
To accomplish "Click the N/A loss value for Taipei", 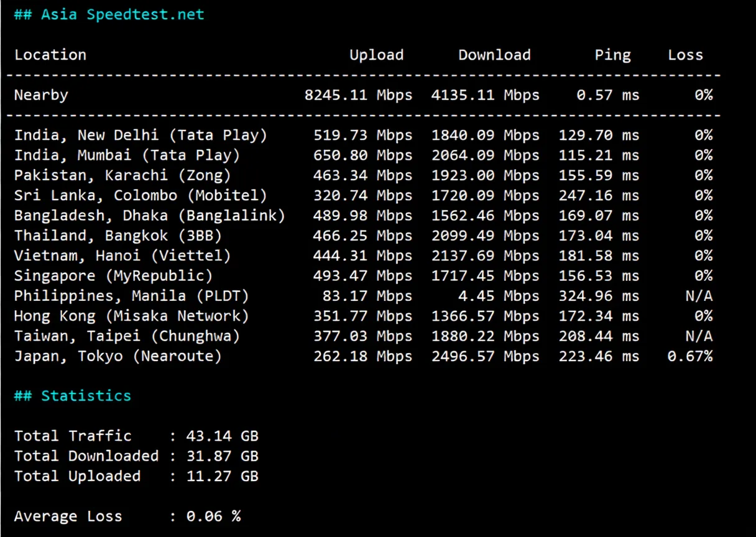I will pos(699,336).
